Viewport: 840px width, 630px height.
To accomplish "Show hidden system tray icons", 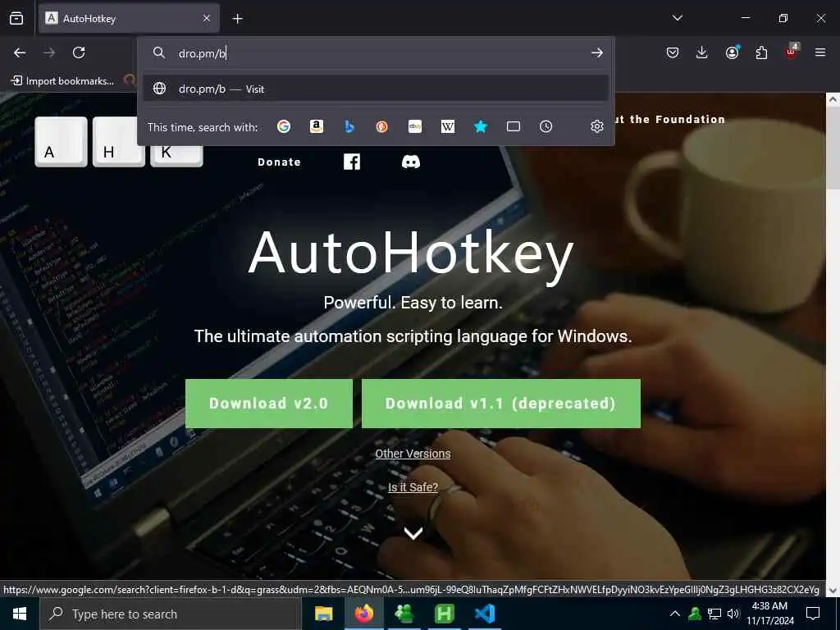I will (675, 614).
